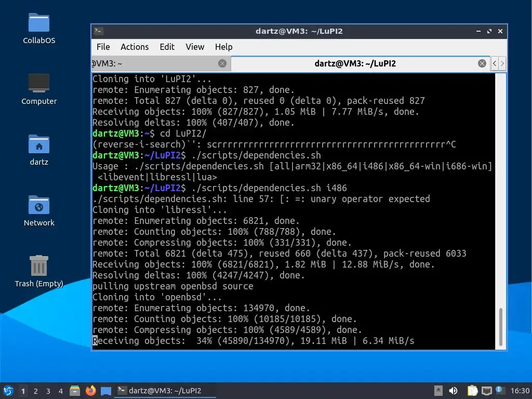532x399 pixels.
Task: Switch to workspace 1
Action: [23, 391]
